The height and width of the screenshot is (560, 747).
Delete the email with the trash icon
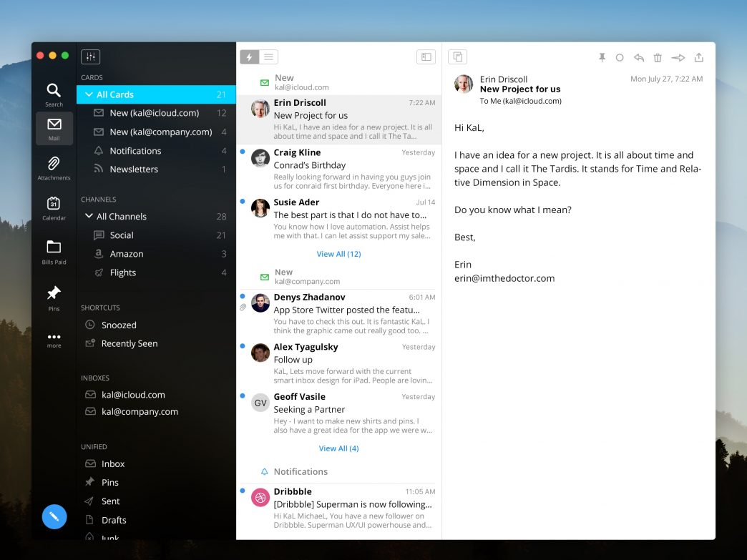click(x=658, y=57)
